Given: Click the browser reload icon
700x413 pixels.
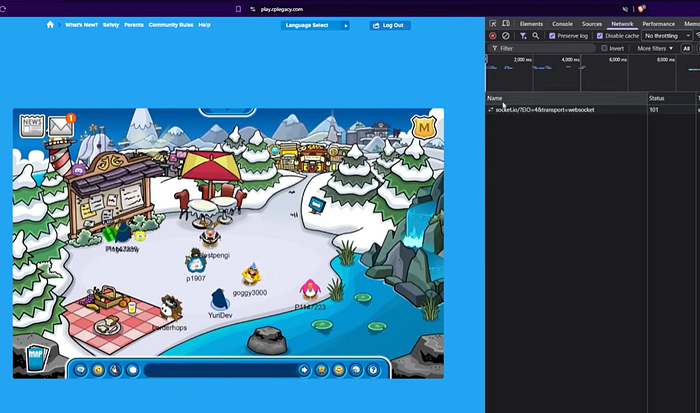Looking at the screenshot, I should (2, 8).
